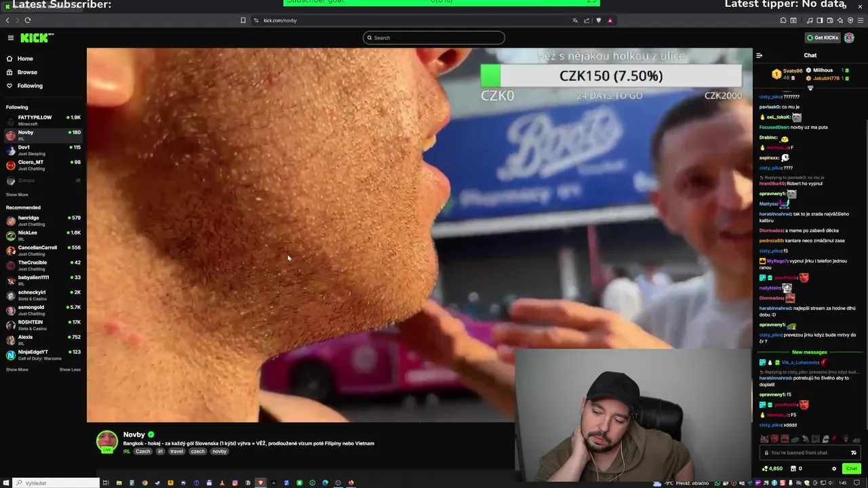Collapse Recommended with Show Less
The image size is (868, 488).
(x=70, y=369)
